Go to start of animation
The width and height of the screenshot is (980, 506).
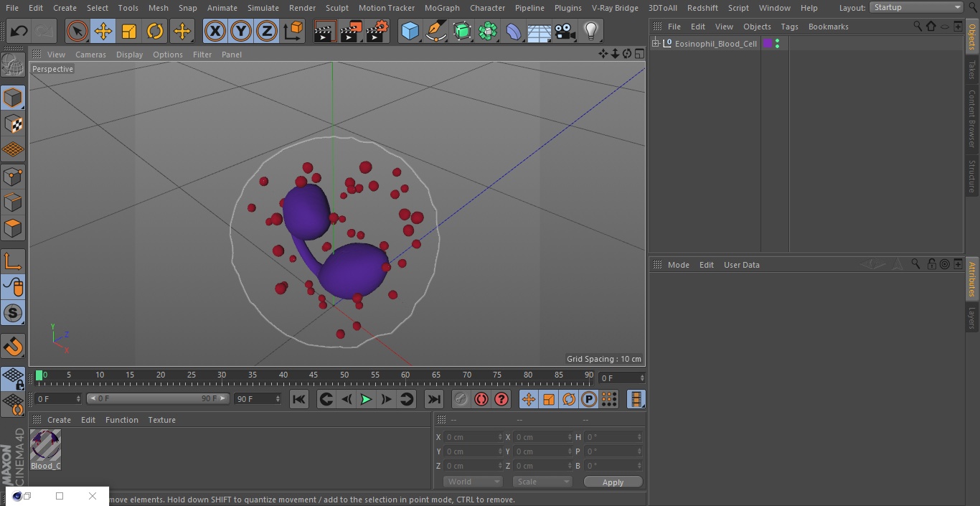coord(299,399)
